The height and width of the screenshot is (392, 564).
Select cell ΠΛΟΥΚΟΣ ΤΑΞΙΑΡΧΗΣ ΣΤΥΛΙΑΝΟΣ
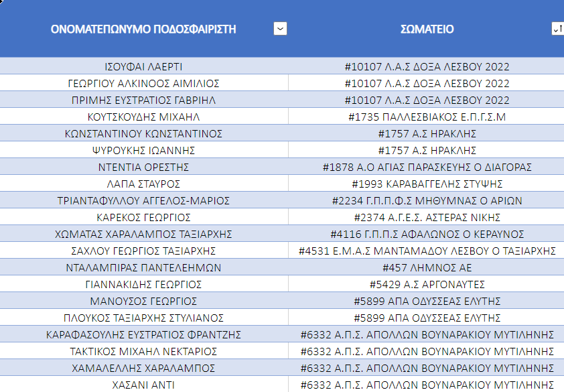pos(144,317)
